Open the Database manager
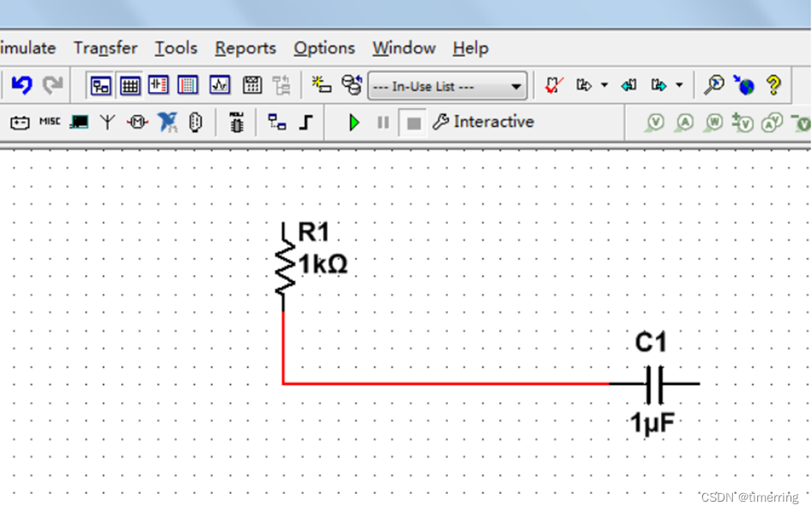The height and width of the screenshot is (512, 812). click(x=352, y=85)
